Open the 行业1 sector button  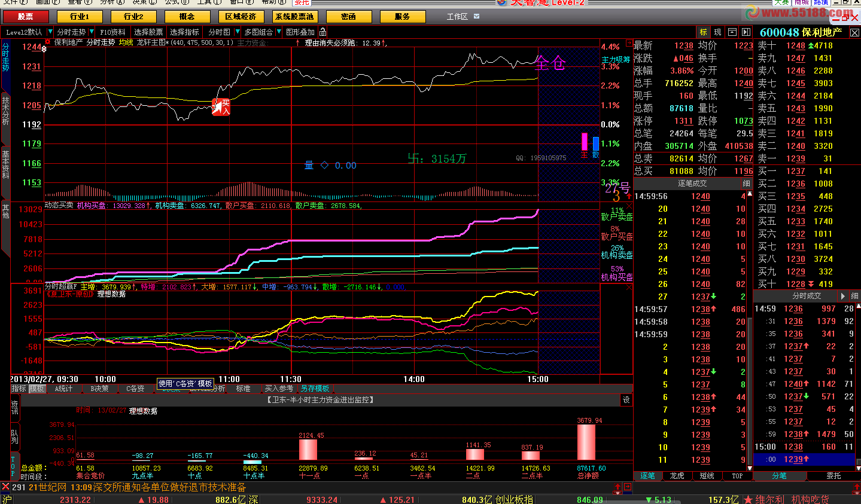pyautogui.click(x=79, y=17)
